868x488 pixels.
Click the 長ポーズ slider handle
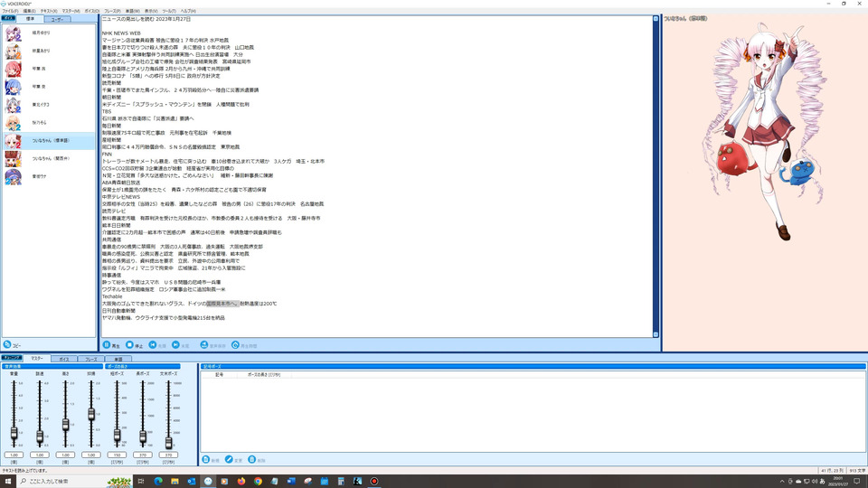(x=143, y=436)
